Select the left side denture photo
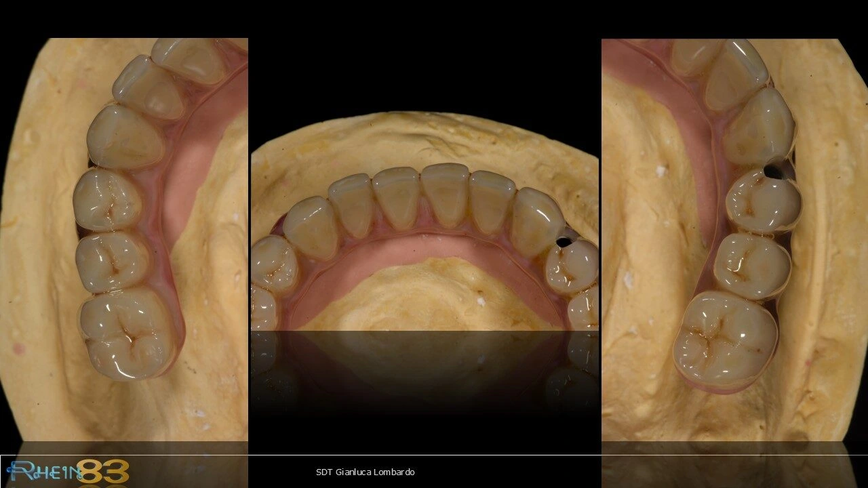This screenshot has width=868, height=488. [x=124, y=237]
